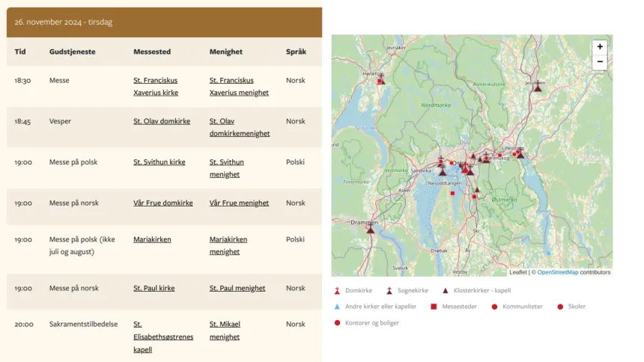The width and height of the screenshot is (644, 362).
Task: Click the Tid column header
Action: click(x=20, y=52)
